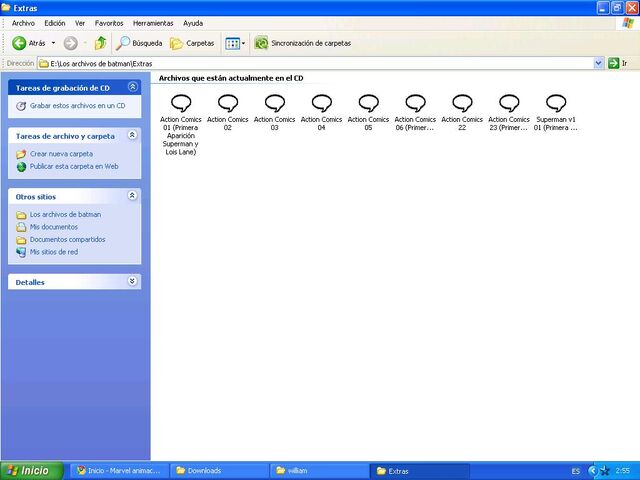The width and height of the screenshot is (640, 480).
Task: Click the green up-folder arrow icon
Action: click(100, 43)
